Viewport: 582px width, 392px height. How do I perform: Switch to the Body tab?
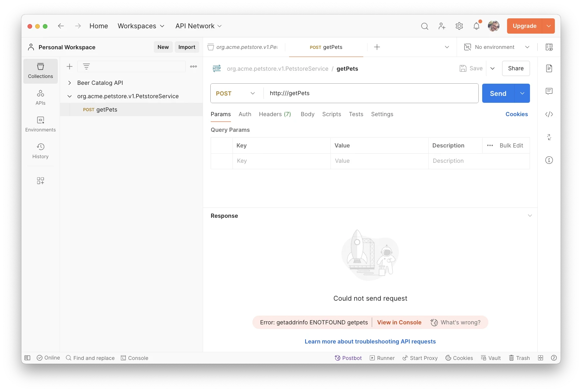[x=307, y=114]
